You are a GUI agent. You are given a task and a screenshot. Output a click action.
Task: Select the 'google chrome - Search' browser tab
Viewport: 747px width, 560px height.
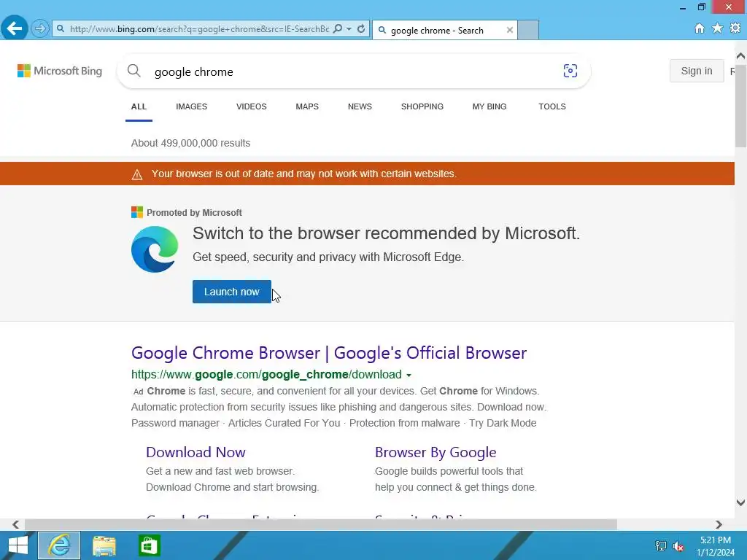click(444, 30)
